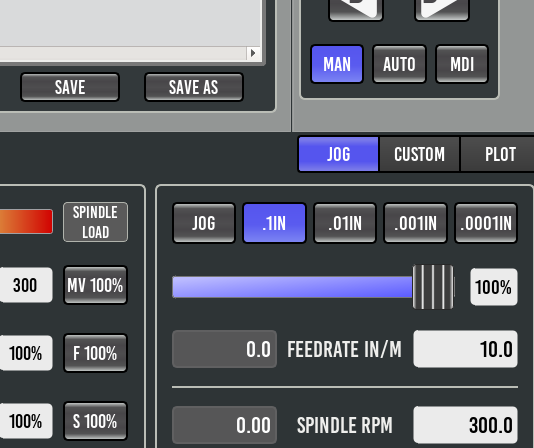Screen dimensions: 534x448
Task: Open the JOG tab
Action: click(339, 154)
